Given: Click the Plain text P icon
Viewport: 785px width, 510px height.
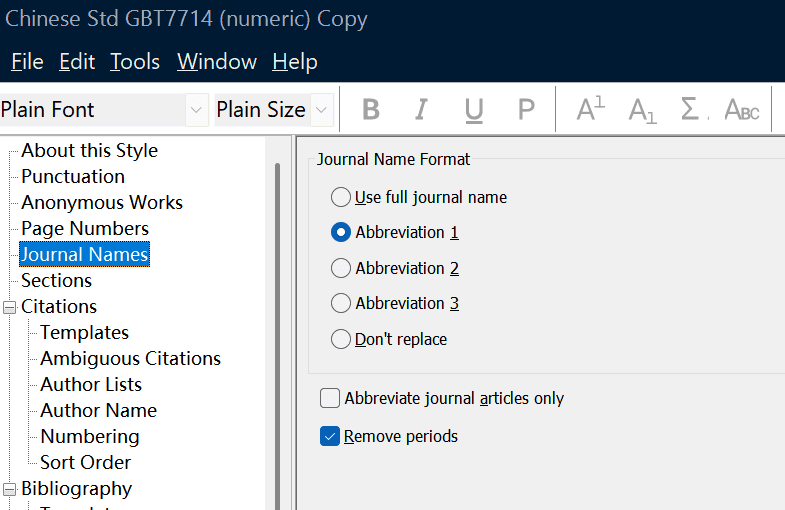Looking at the screenshot, I should click(x=526, y=110).
